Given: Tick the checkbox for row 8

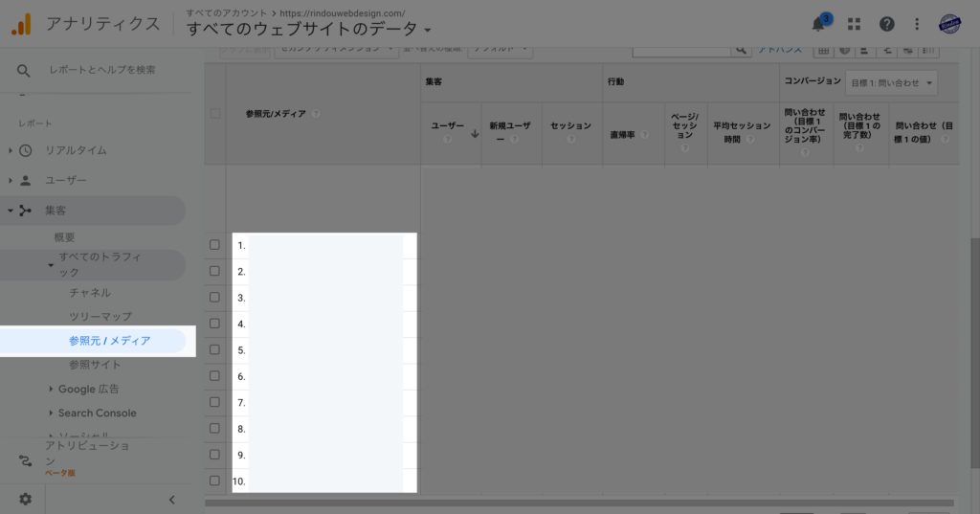Looking at the screenshot, I should 214,429.
